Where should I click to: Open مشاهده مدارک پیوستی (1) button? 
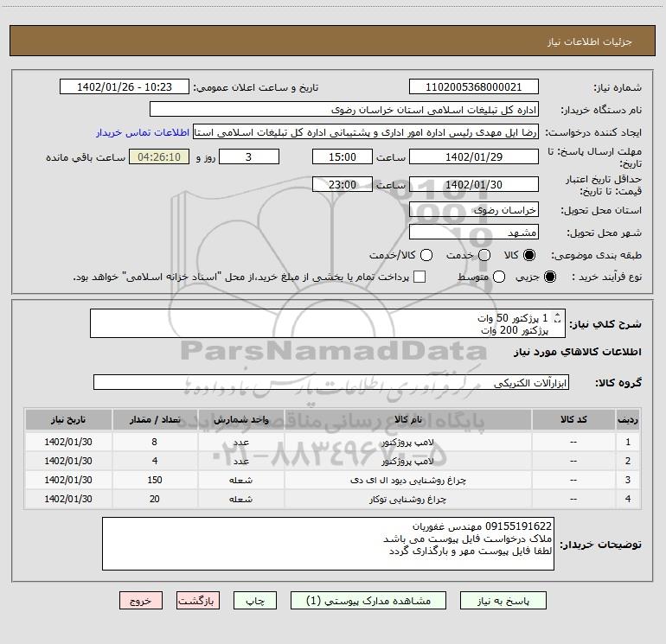[368, 601]
